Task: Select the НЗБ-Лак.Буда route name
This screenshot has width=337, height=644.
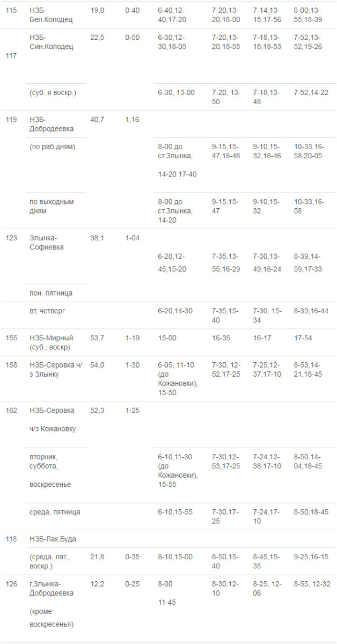Action: (52, 539)
